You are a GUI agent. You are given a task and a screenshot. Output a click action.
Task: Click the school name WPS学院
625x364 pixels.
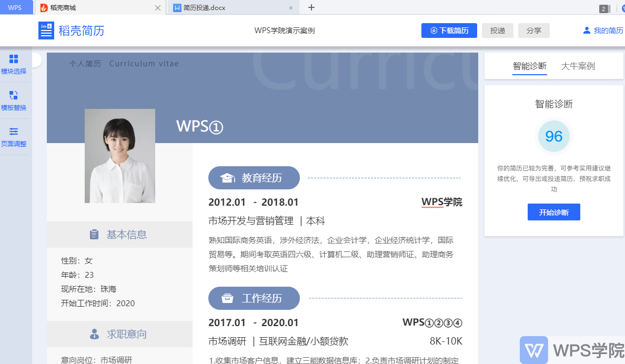pos(441,202)
